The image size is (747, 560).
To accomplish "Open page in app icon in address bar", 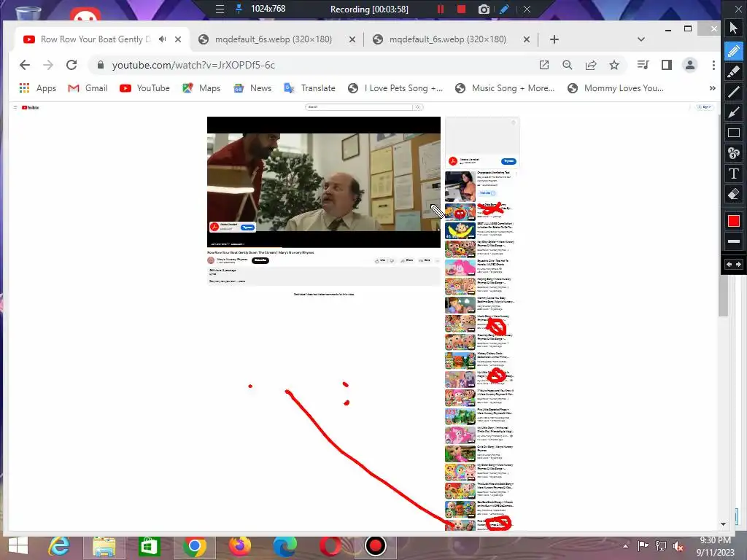I will pyautogui.click(x=544, y=65).
